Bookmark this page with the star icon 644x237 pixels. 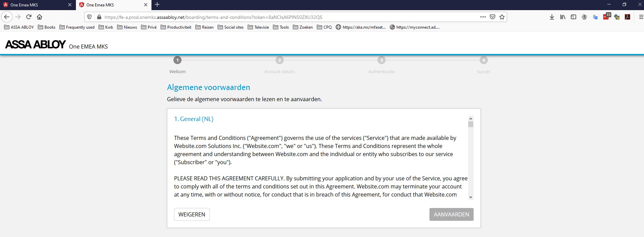point(502,17)
